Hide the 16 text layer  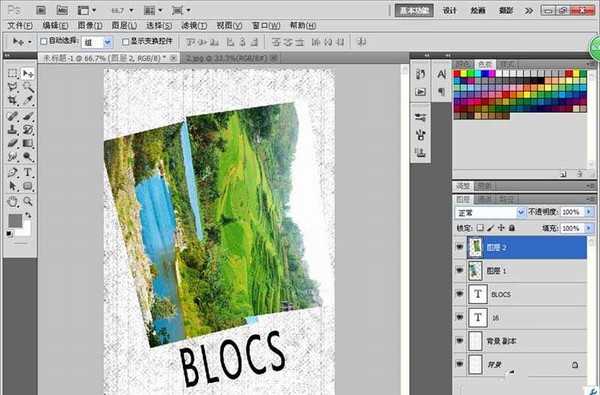click(x=460, y=317)
